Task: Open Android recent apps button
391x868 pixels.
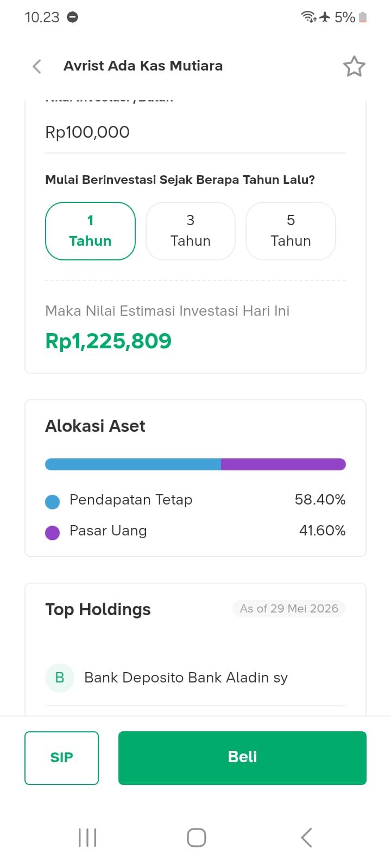Action: (x=87, y=837)
